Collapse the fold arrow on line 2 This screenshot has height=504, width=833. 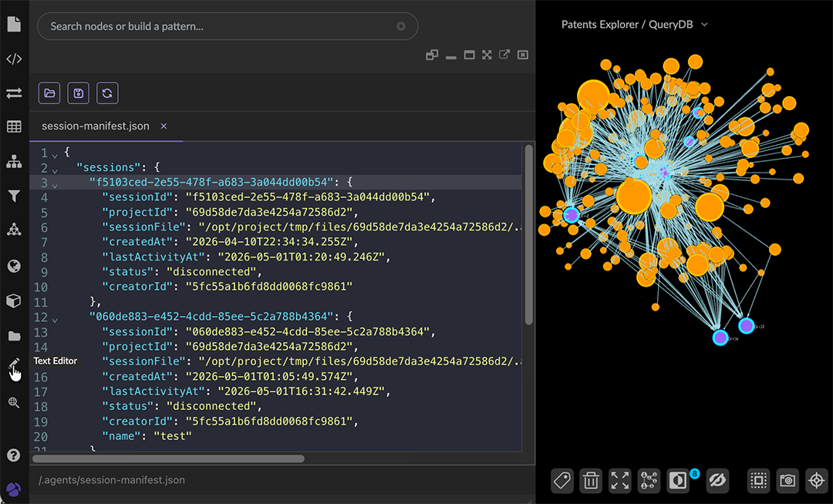(x=55, y=171)
